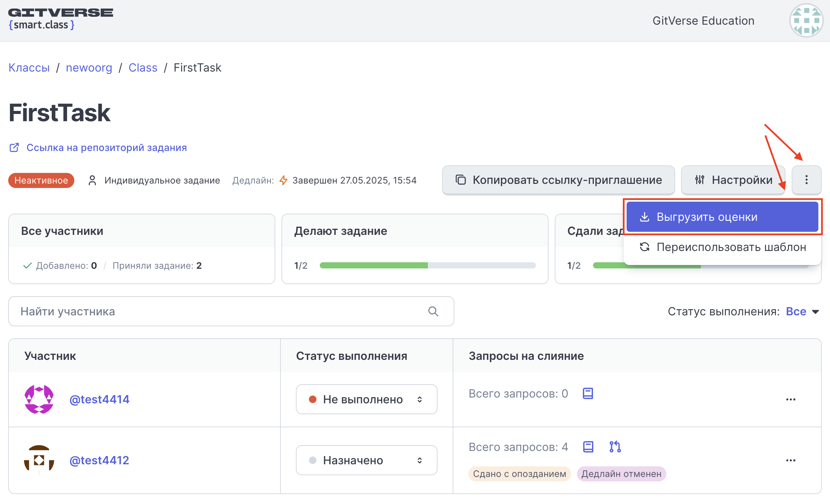
Task: Click Всего запросов: 4 text
Action: [518, 447]
